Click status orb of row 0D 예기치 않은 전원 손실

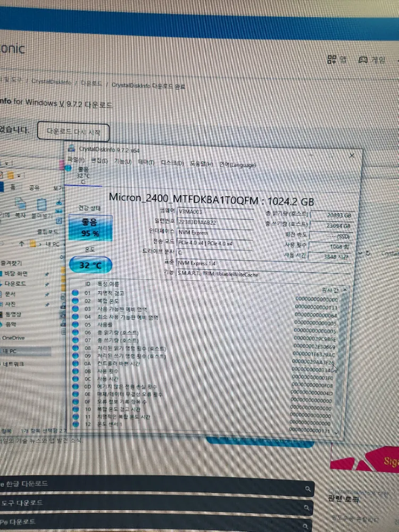pyautogui.click(x=76, y=386)
